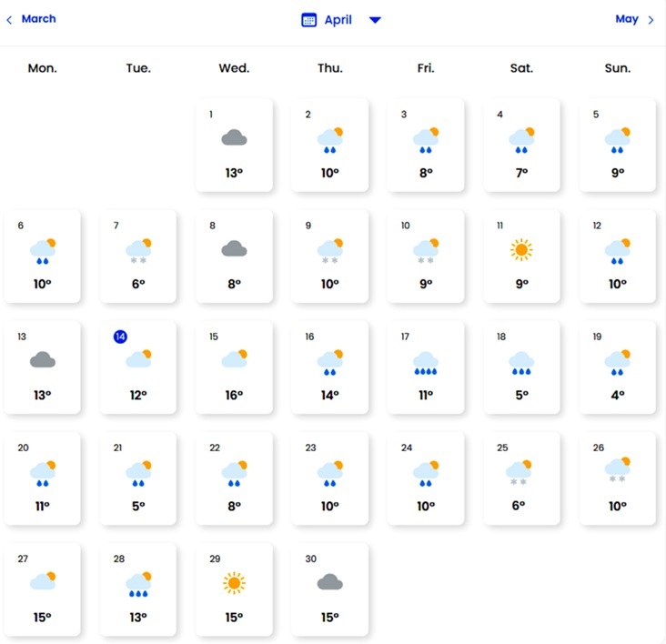Click the gray cloud icon on April 30
The height and width of the screenshot is (644, 666).
329,582
